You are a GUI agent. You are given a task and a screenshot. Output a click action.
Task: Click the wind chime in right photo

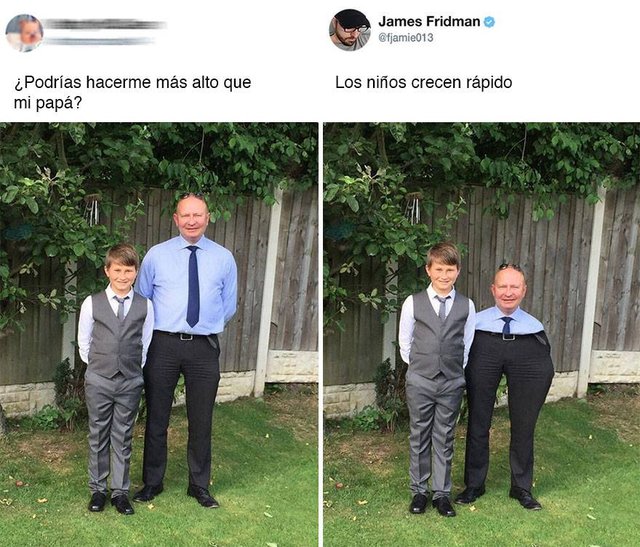[414, 208]
